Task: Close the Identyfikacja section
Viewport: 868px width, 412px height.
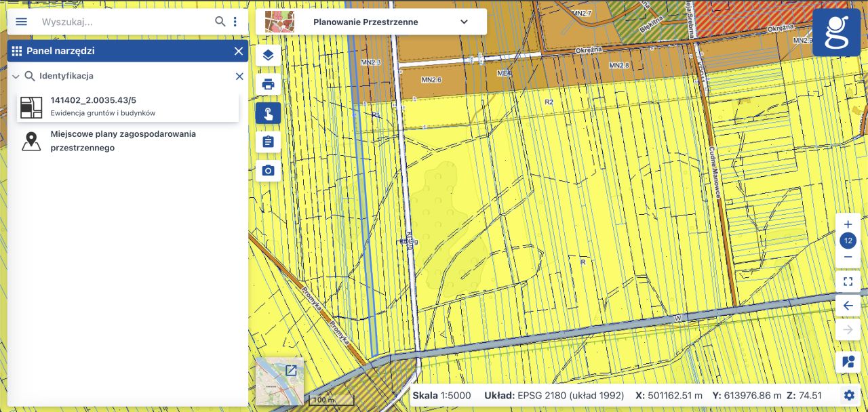Action: (239, 77)
